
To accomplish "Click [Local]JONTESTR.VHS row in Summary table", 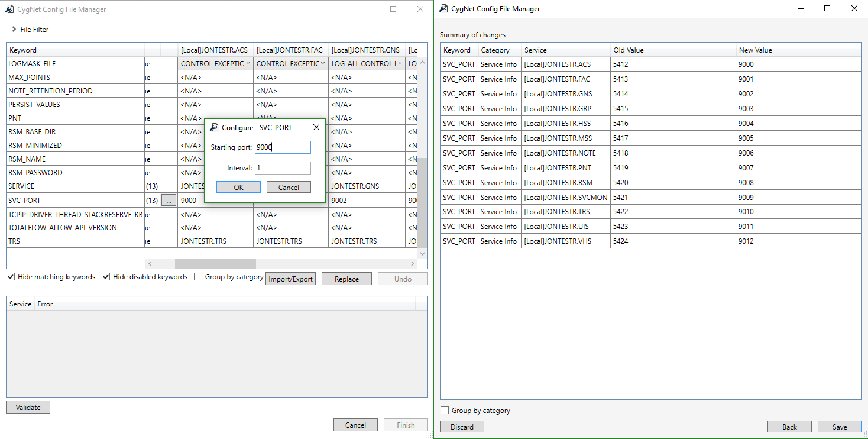I will (650, 241).
